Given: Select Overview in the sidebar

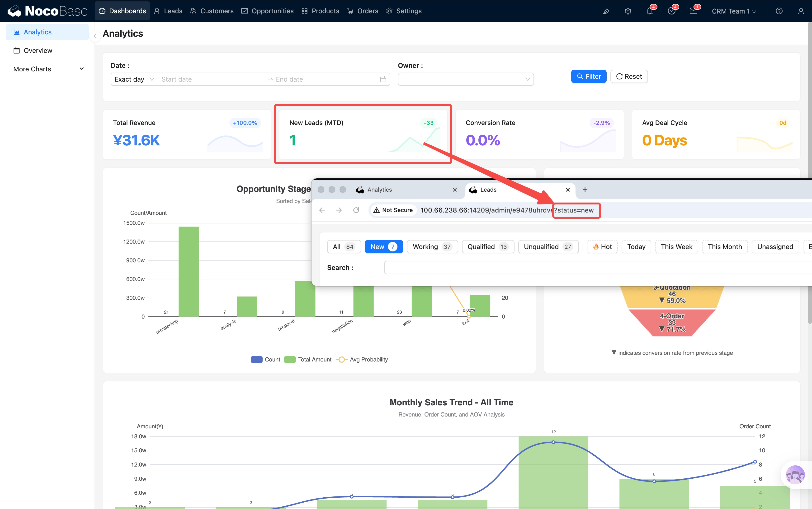Looking at the screenshot, I should [x=38, y=51].
